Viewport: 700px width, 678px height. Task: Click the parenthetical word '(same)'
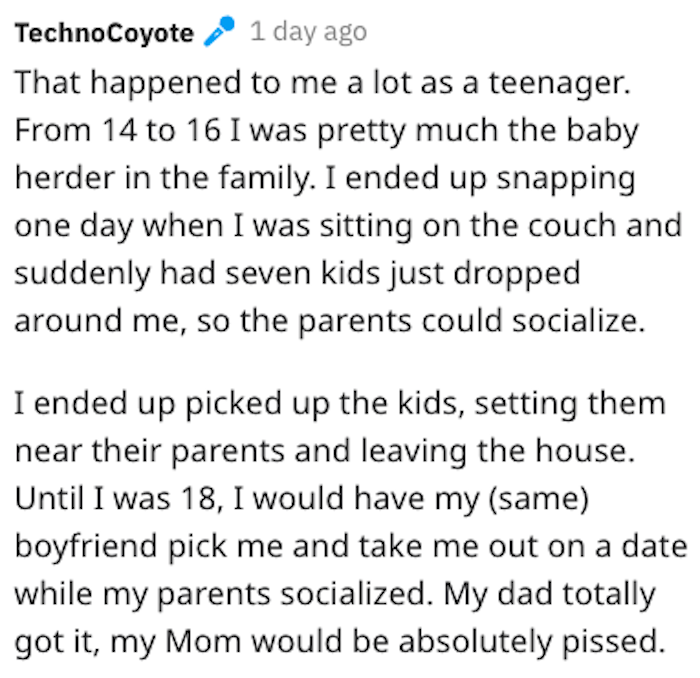(539, 499)
